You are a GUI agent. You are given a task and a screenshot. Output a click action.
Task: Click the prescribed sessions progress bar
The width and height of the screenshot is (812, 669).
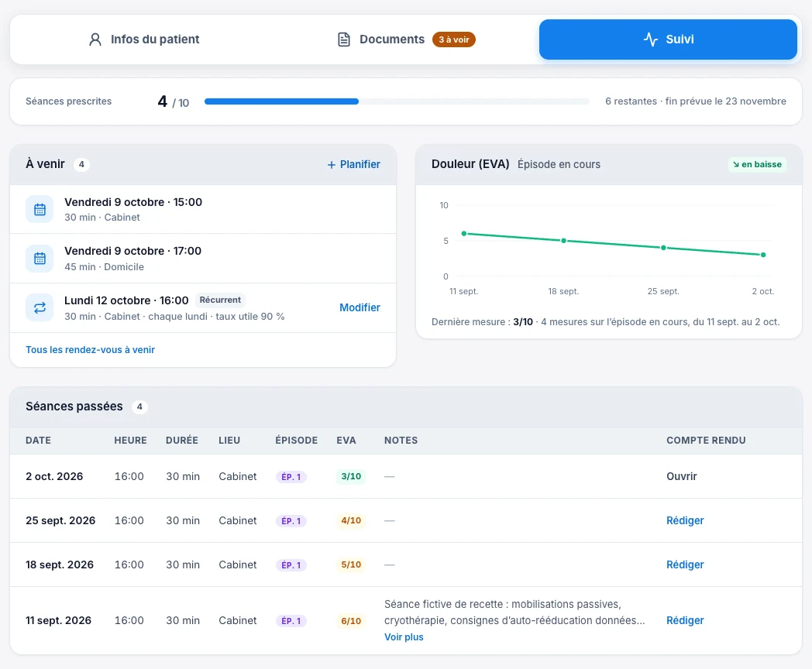coord(397,101)
